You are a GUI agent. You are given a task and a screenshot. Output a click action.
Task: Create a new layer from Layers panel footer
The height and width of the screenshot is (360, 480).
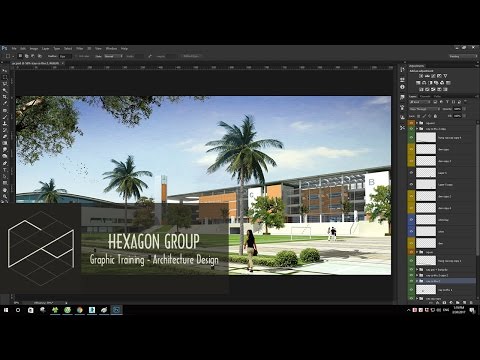click(464, 302)
